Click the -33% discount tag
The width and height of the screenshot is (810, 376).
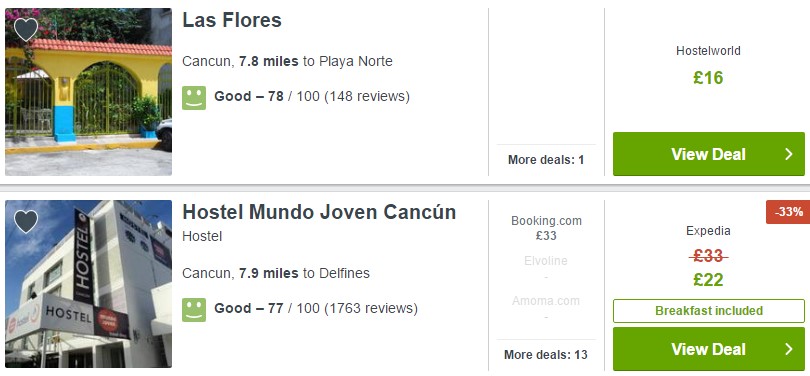pos(788,212)
